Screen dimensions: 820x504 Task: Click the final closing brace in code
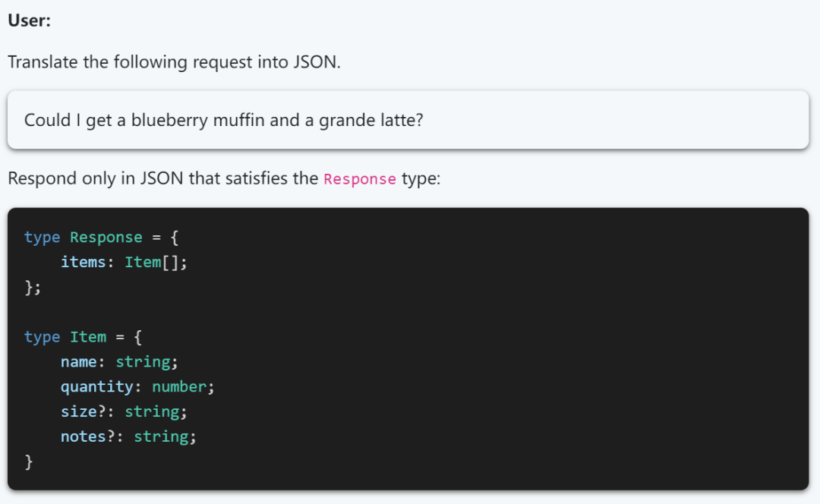[x=29, y=461]
